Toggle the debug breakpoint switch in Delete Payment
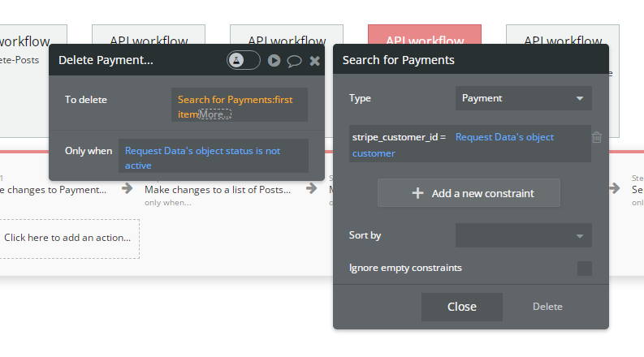 pos(243,60)
